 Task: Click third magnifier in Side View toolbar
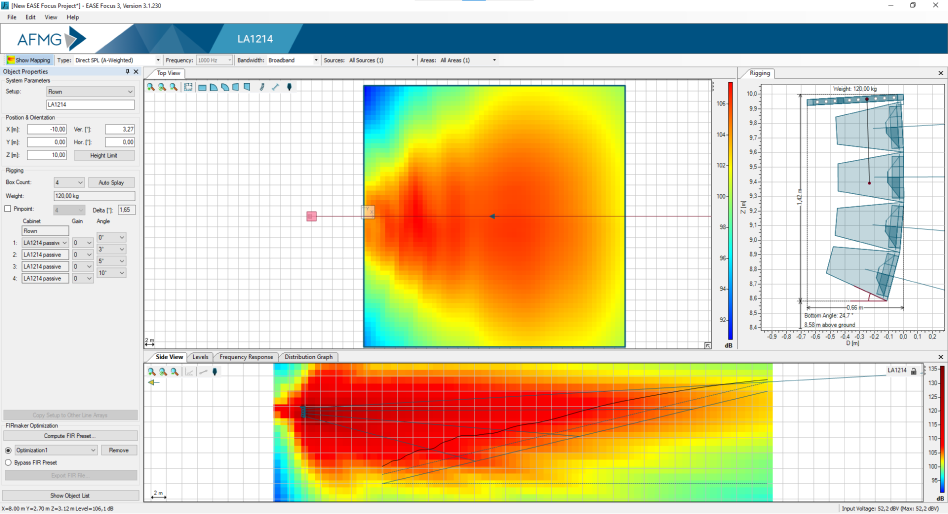[x=175, y=372]
